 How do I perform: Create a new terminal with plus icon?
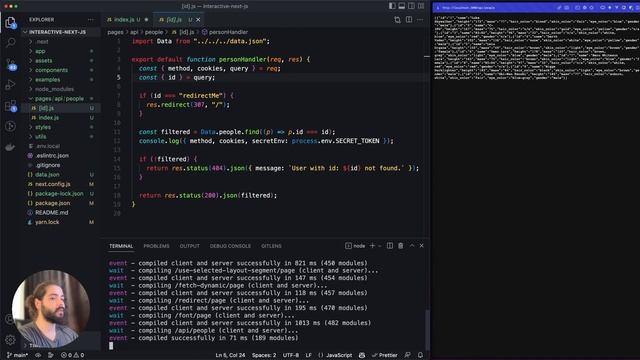372,246
